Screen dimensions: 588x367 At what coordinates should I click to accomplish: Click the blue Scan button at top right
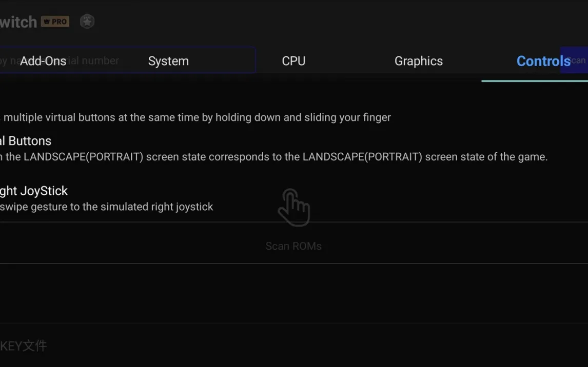click(574, 60)
